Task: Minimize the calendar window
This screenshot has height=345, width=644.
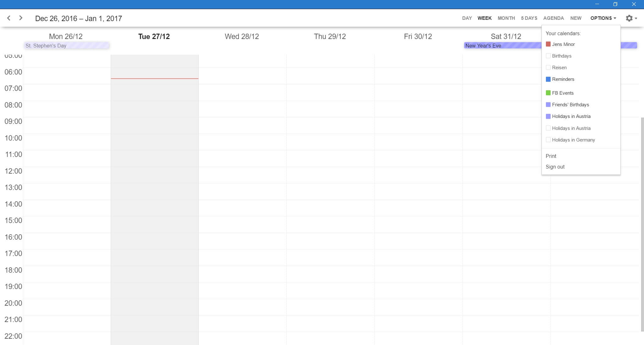Action: [x=597, y=4]
